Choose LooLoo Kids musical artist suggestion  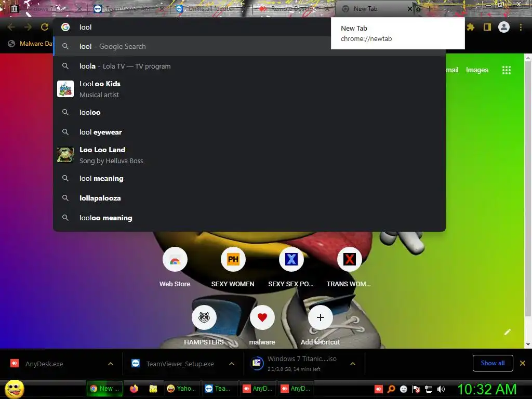coord(249,89)
